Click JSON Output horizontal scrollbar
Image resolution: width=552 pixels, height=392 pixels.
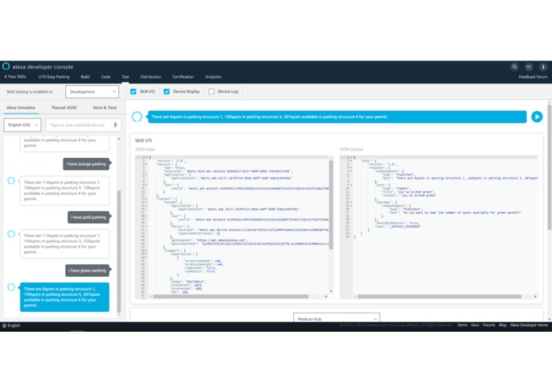pyautogui.click(x=439, y=296)
